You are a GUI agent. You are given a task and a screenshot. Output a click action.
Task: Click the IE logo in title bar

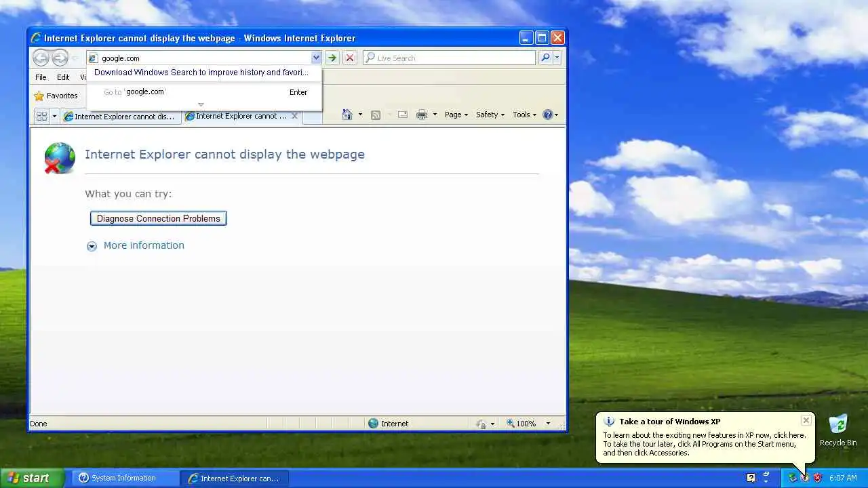(36, 38)
